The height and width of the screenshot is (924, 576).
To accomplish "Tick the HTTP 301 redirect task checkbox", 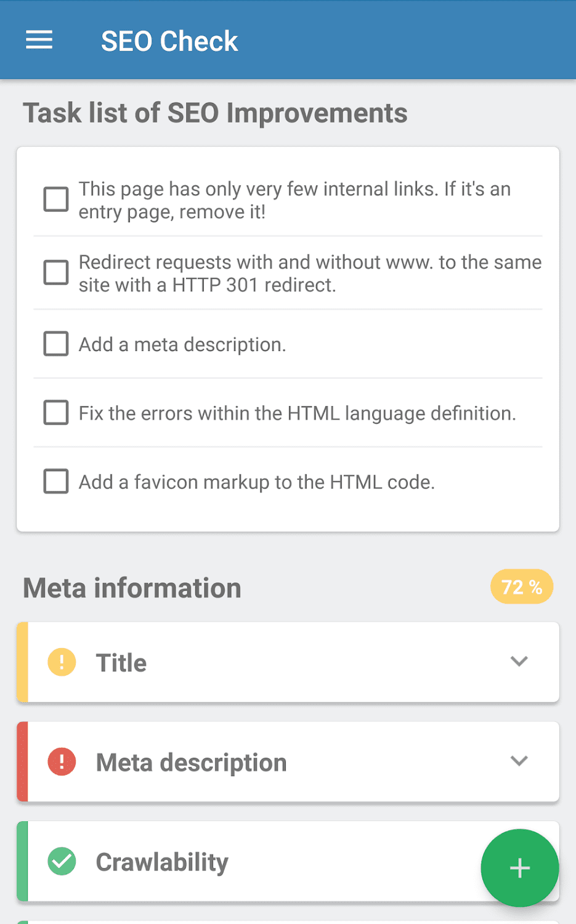I will point(56,272).
